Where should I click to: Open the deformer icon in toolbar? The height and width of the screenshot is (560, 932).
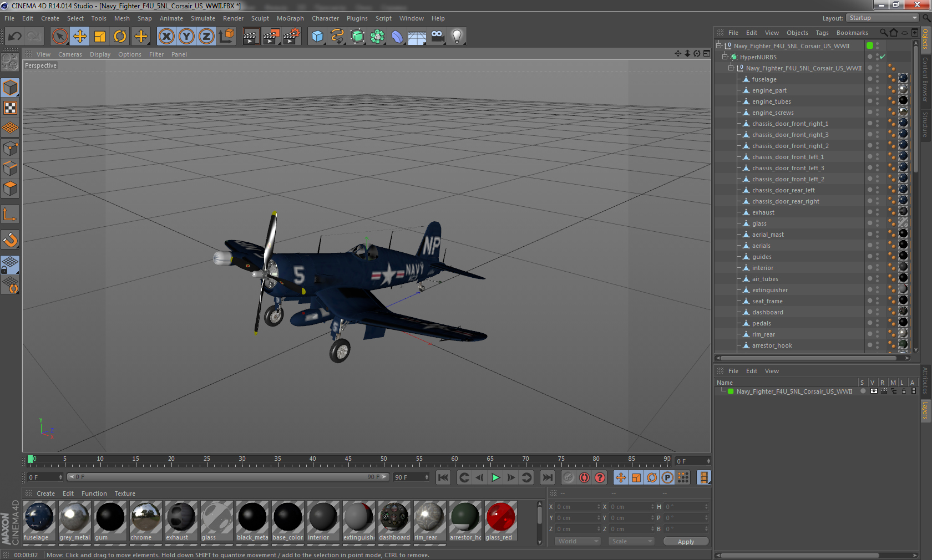click(398, 37)
